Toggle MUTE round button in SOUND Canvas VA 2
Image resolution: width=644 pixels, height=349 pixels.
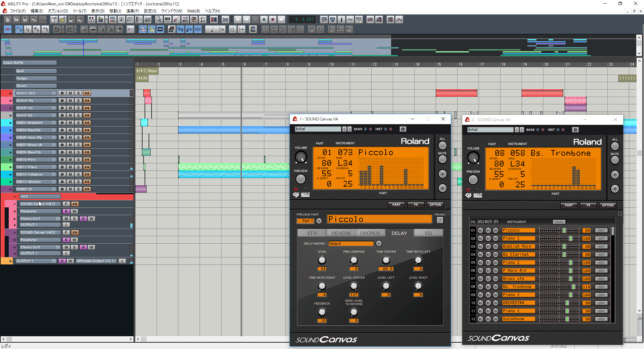(x=615, y=160)
